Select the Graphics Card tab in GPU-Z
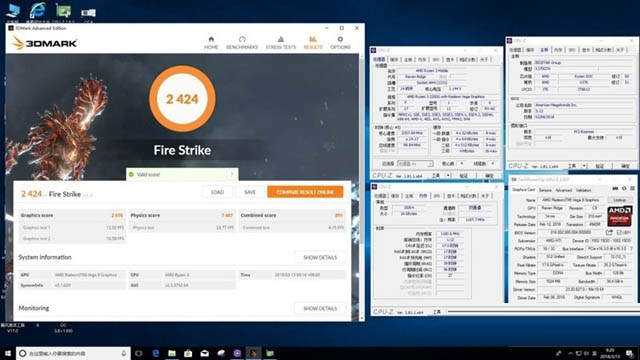The image size is (640, 360). (524, 190)
